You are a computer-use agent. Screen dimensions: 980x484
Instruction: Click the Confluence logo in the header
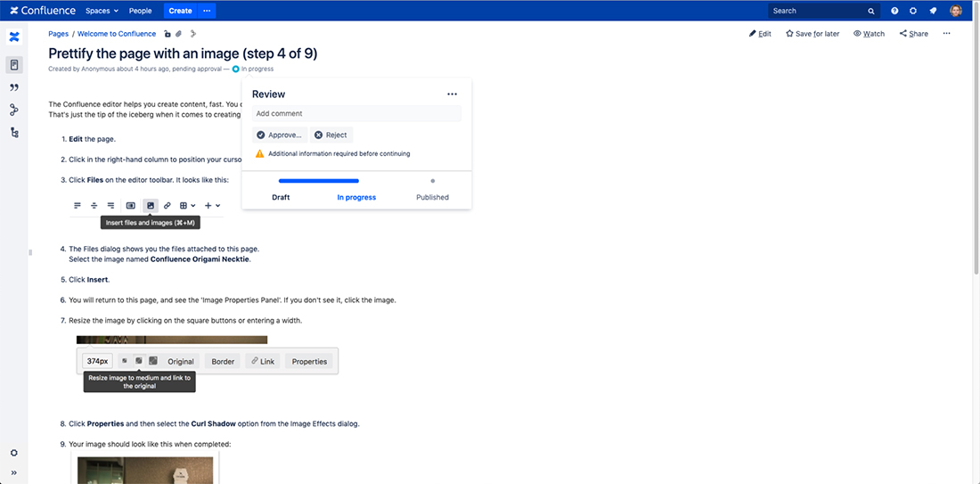(x=43, y=11)
